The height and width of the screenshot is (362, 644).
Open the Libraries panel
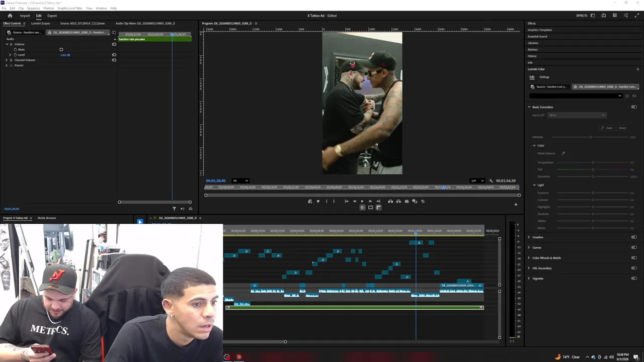pos(533,43)
